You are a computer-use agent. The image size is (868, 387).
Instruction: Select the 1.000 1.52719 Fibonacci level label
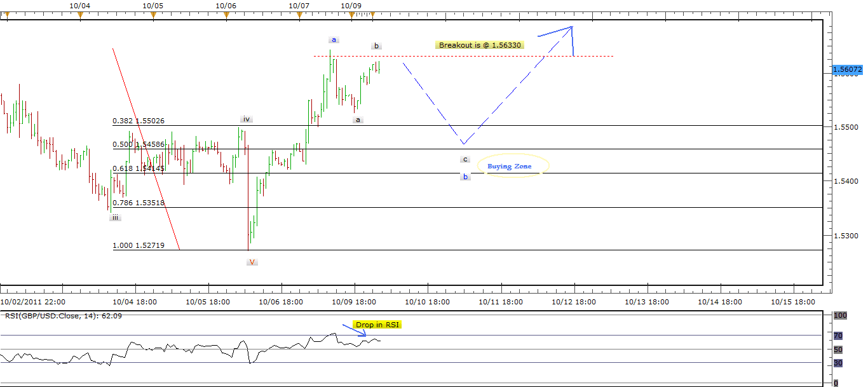139,245
